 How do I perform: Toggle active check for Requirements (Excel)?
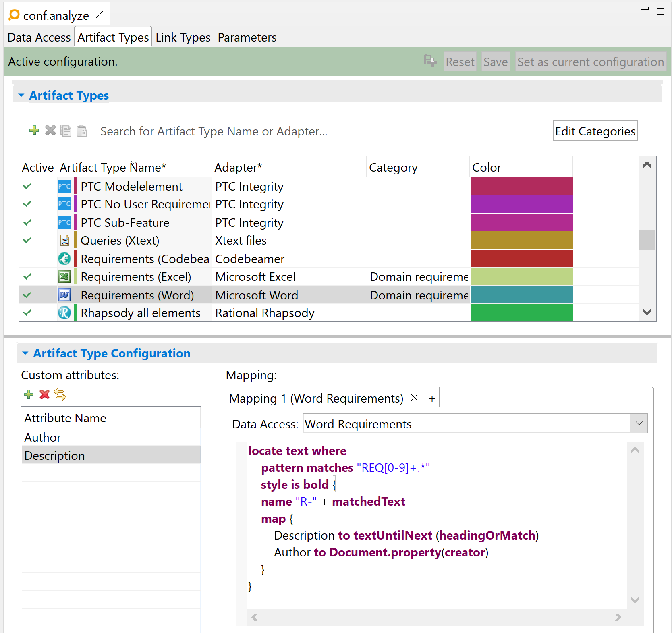pyautogui.click(x=27, y=277)
